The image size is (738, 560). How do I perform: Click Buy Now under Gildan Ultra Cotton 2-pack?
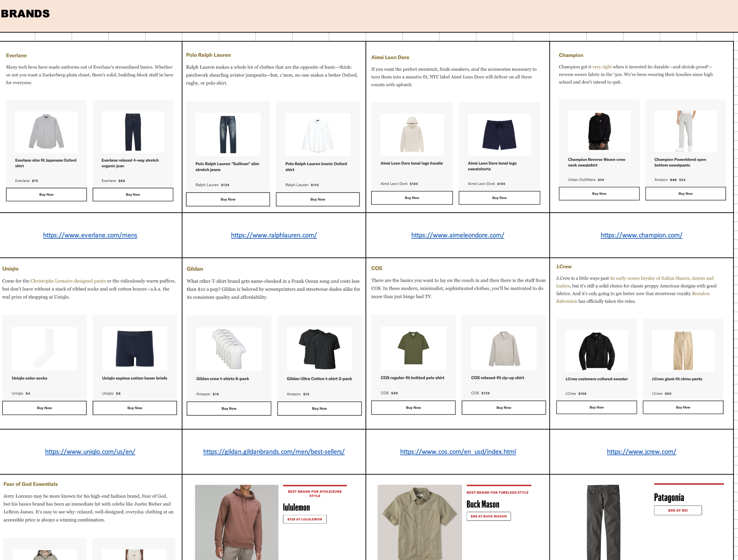click(319, 409)
